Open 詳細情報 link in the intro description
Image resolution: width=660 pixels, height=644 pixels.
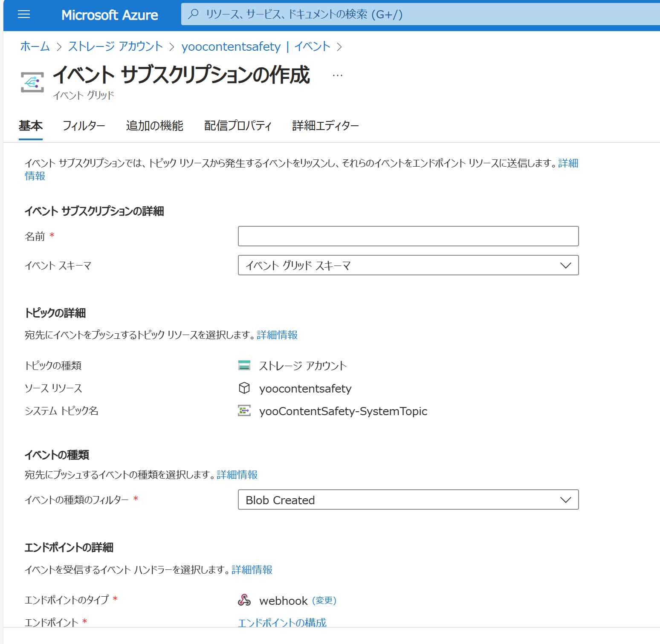[x=568, y=163]
